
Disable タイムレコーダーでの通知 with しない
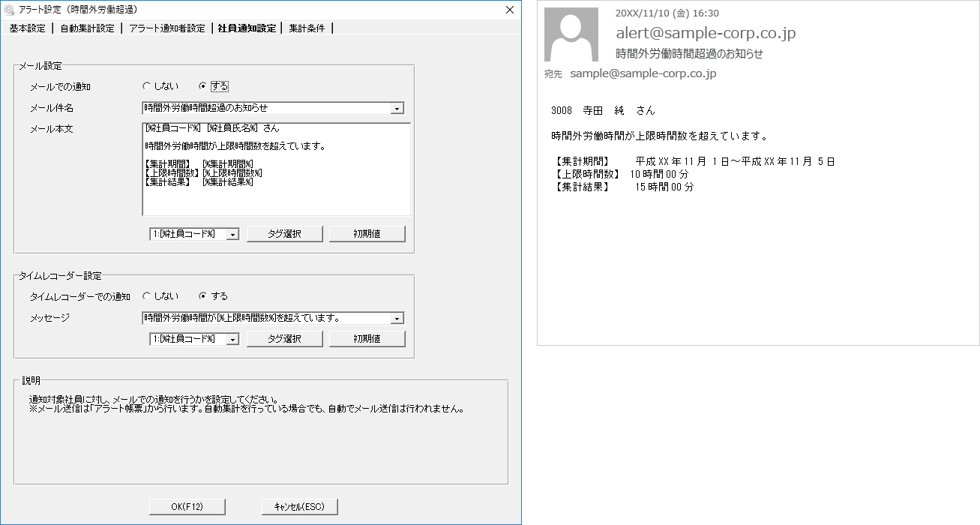point(147,296)
